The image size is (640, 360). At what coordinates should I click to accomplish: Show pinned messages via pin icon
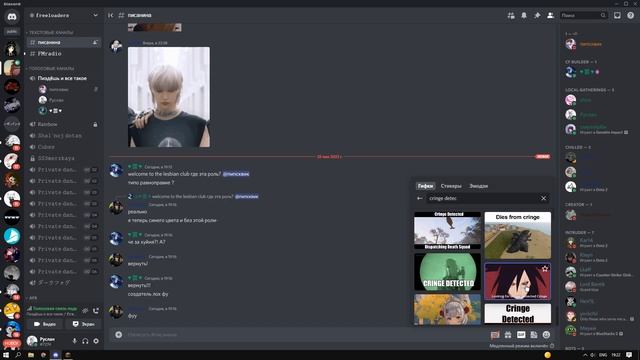tap(537, 16)
